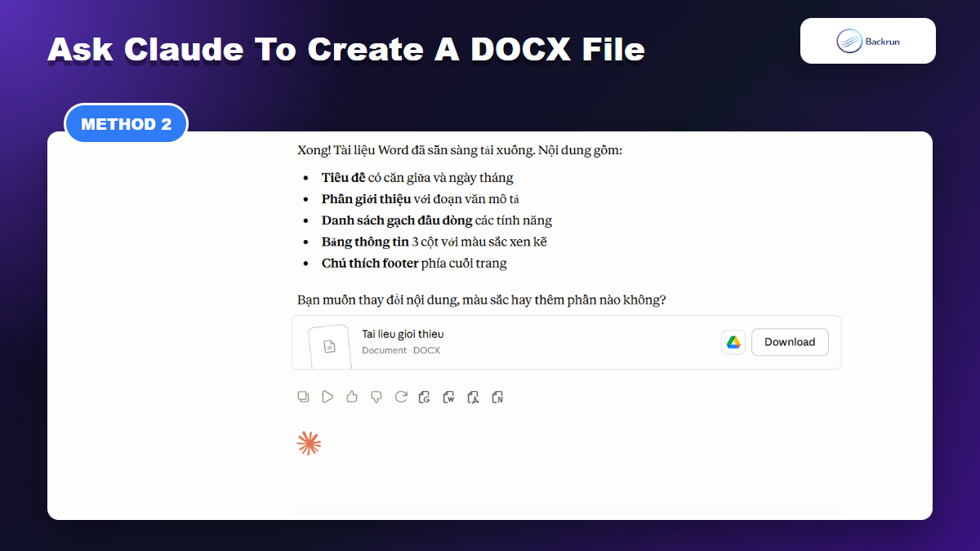Click the orange Claude starburst logo
The width and height of the screenshot is (980, 551).
[x=309, y=443]
